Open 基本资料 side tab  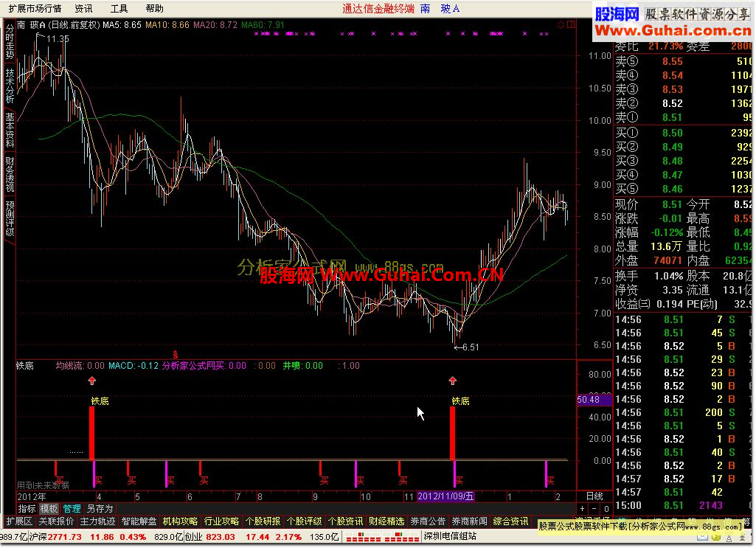pyautogui.click(x=10, y=130)
